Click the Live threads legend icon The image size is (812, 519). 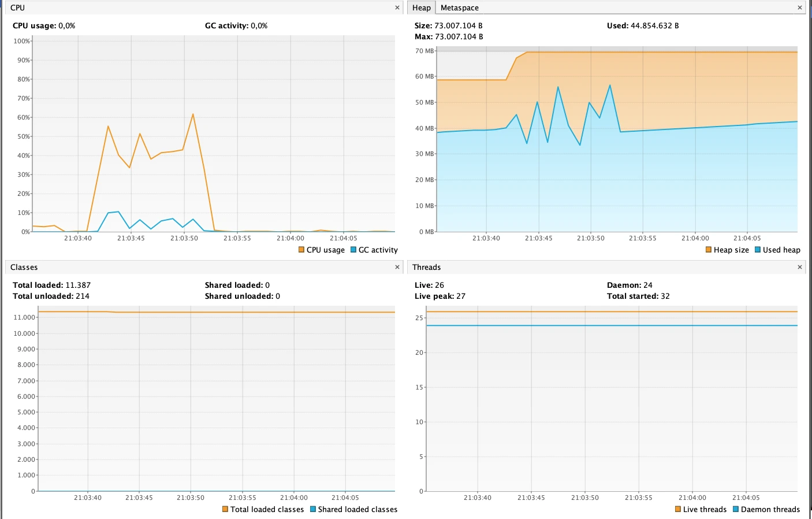pos(678,509)
